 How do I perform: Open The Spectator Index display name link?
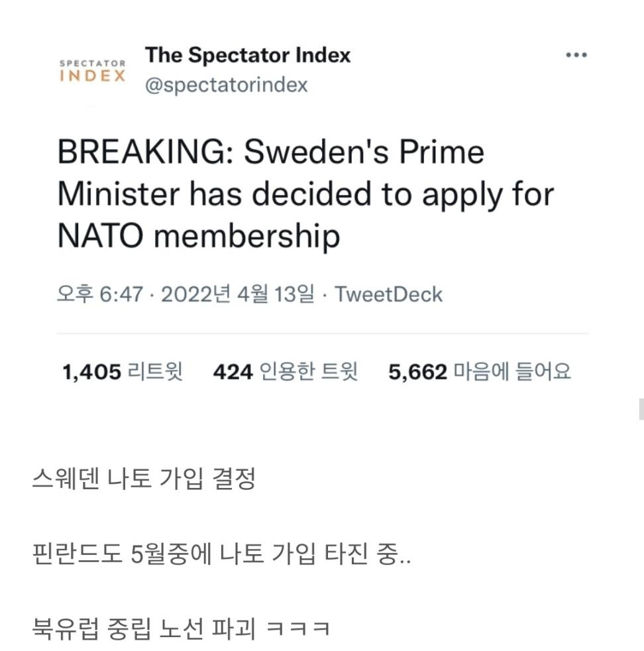click(x=248, y=55)
